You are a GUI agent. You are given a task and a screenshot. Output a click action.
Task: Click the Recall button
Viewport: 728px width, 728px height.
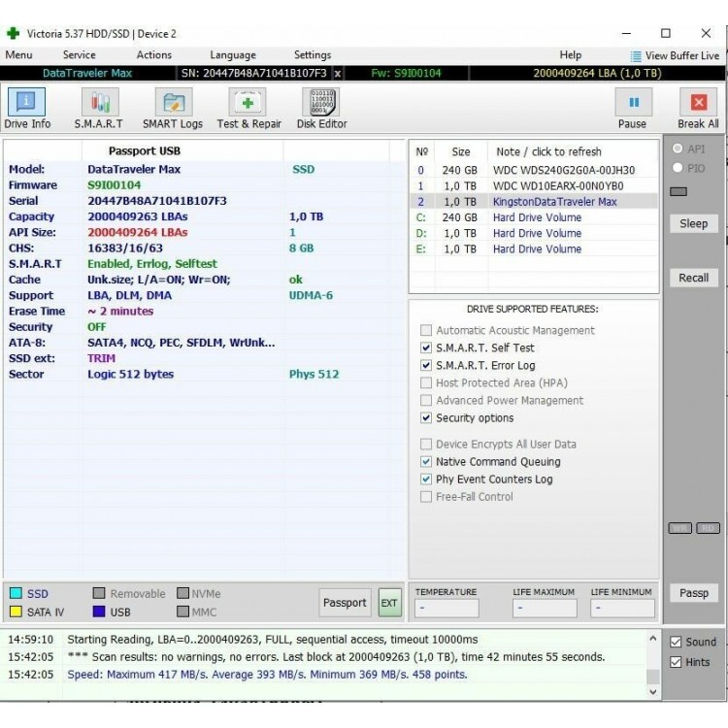(694, 279)
